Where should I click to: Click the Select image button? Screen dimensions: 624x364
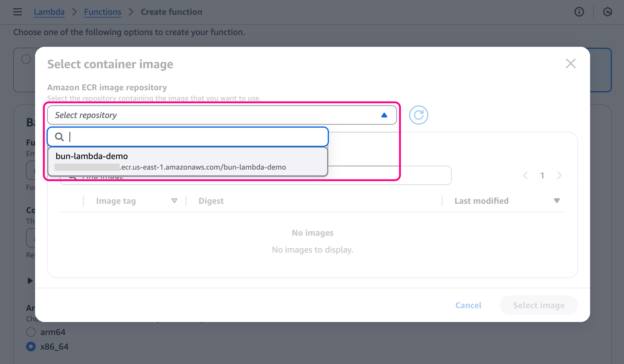pos(539,305)
